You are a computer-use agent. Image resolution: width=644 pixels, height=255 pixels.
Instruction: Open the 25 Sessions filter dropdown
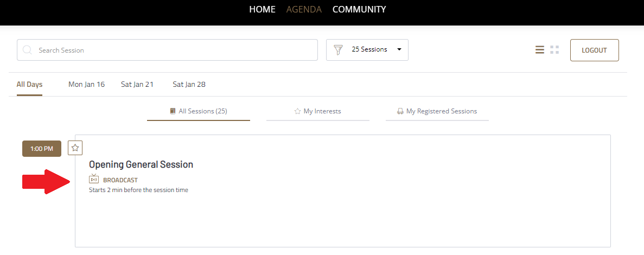pos(367,50)
